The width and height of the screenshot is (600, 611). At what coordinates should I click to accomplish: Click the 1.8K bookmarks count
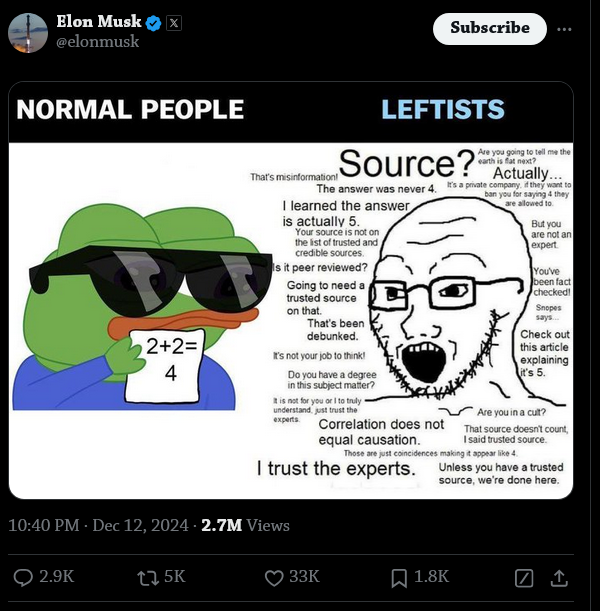click(432, 577)
